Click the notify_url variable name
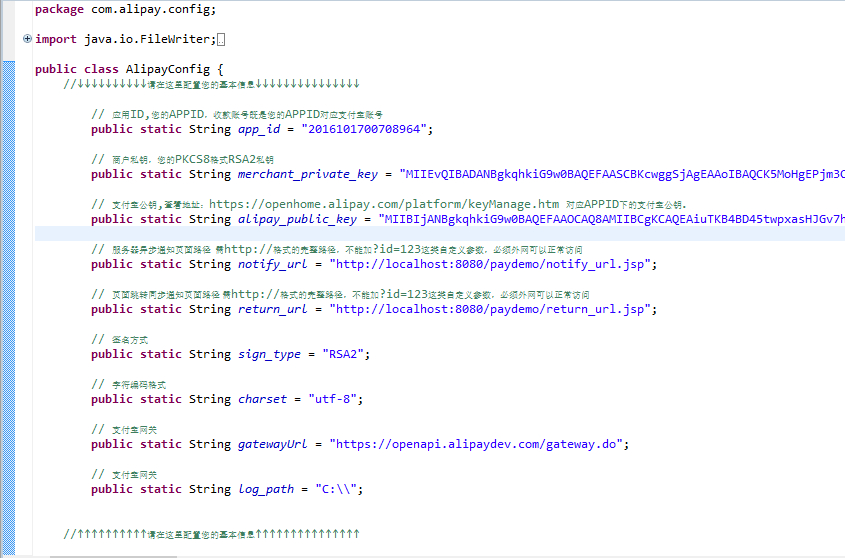845x558 pixels. point(273,264)
